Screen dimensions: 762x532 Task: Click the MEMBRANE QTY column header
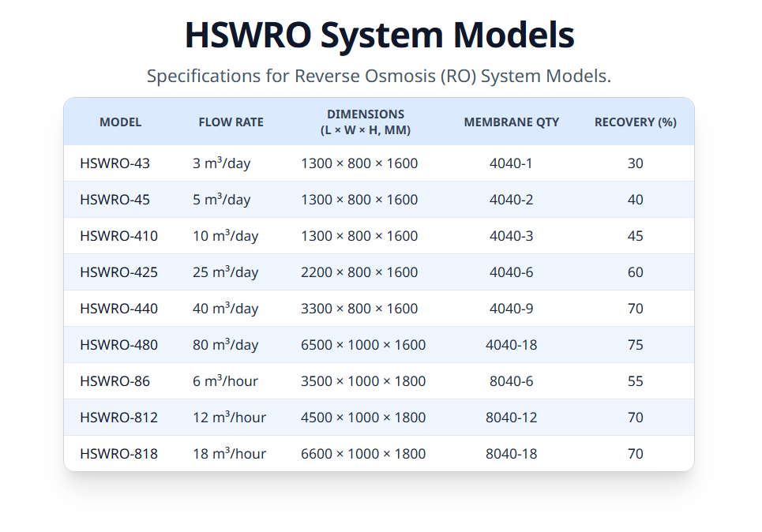511,122
